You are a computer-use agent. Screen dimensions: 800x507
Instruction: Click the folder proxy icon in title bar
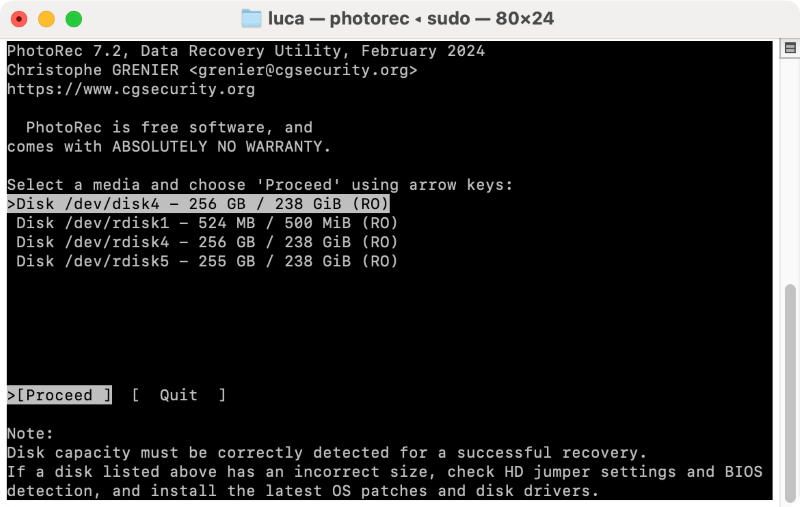pos(252,19)
